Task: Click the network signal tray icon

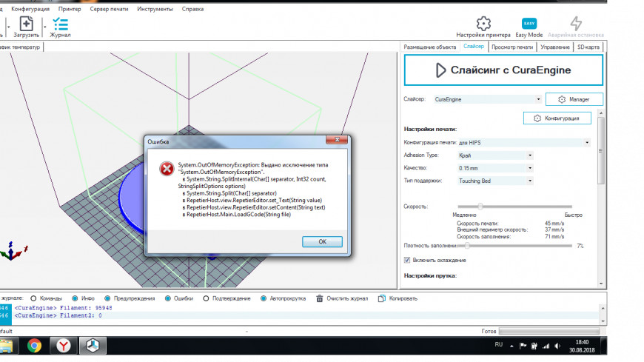Action: click(546, 346)
